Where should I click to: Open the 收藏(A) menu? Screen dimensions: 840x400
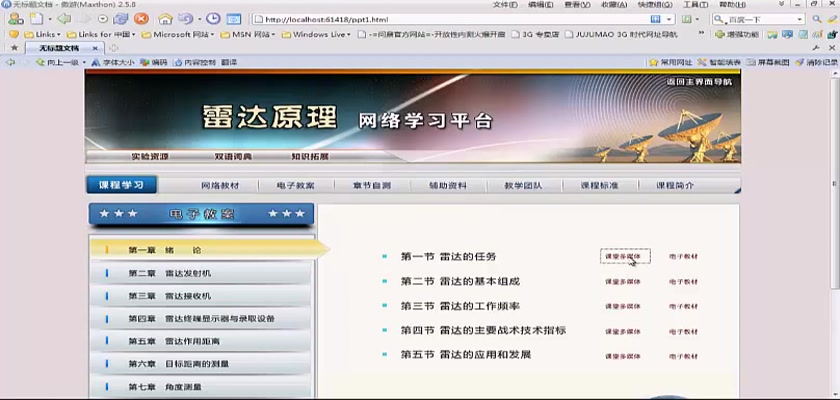(614, 4)
